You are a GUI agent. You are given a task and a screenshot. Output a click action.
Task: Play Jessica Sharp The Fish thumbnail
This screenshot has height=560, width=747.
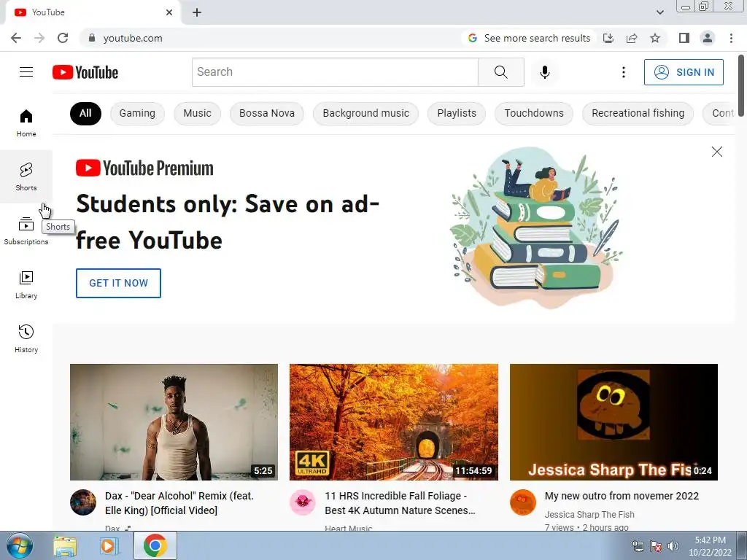[x=614, y=422]
